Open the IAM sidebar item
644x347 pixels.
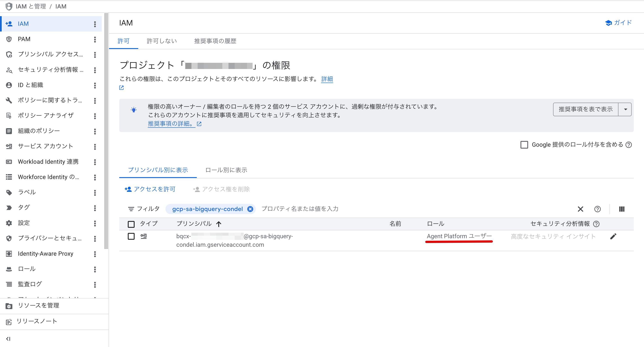[x=51, y=24]
